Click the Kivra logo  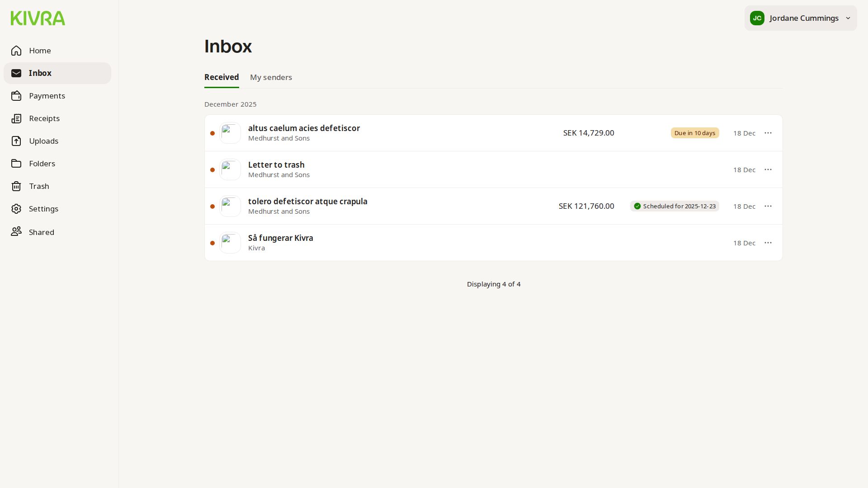[38, 19]
